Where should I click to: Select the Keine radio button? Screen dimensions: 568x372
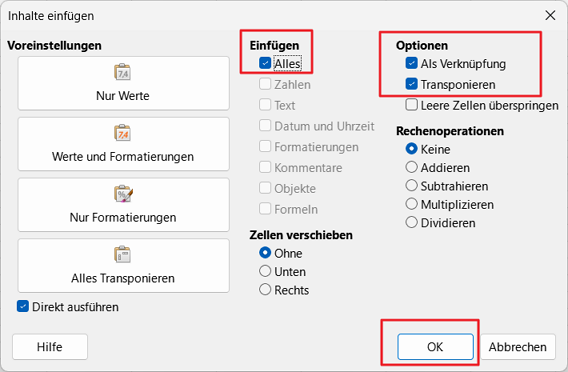[412, 149]
